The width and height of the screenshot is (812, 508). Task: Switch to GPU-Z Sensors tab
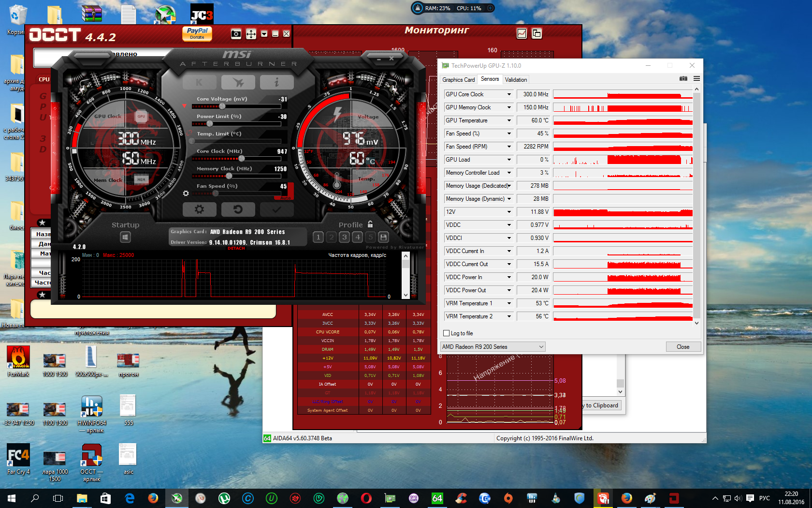pyautogui.click(x=490, y=79)
